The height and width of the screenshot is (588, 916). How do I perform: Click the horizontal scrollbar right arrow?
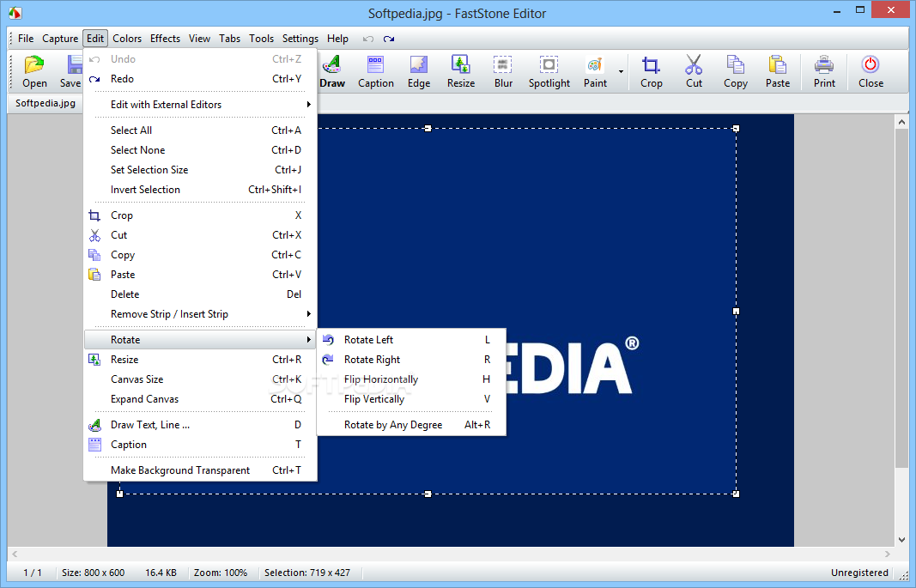pyautogui.click(x=888, y=554)
